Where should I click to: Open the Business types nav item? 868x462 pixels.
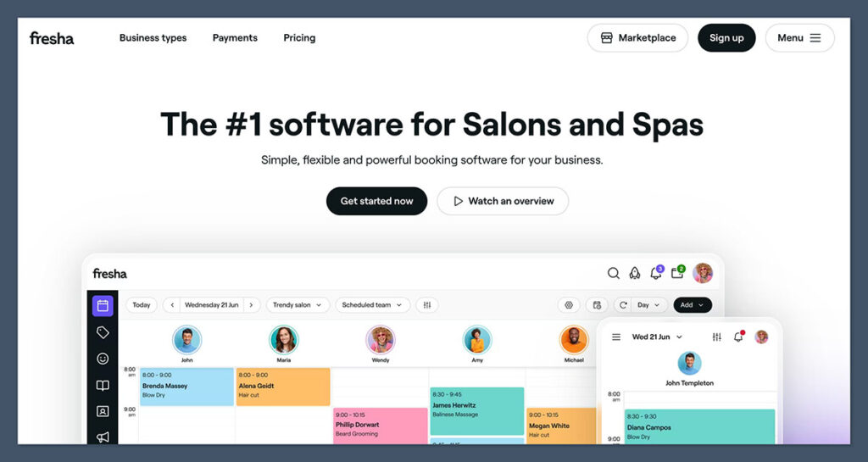tap(153, 38)
